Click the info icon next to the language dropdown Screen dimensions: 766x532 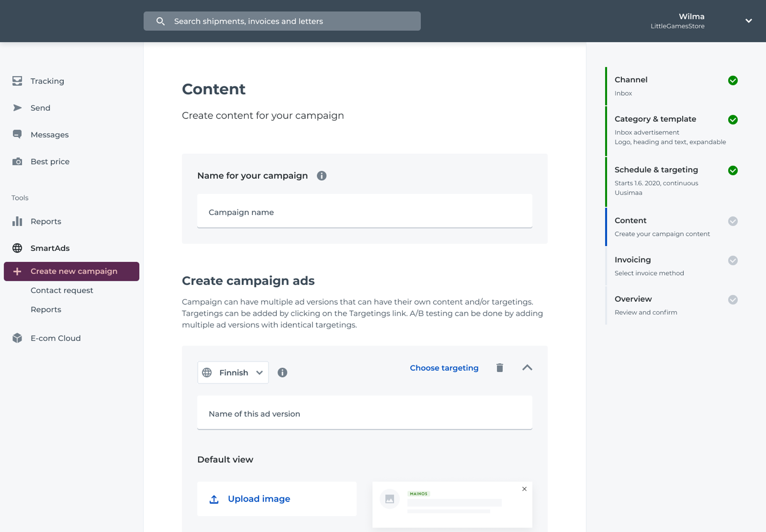(282, 372)
